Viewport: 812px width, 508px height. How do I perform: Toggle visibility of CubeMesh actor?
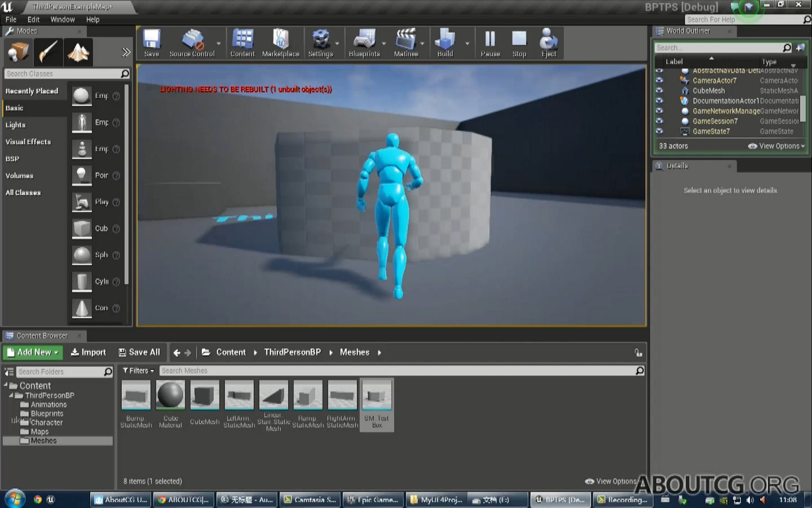[659, 90]
